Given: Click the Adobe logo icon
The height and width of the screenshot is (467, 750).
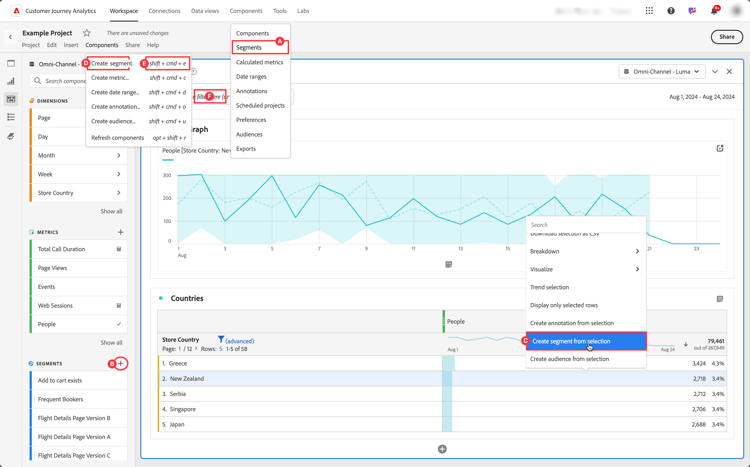Looking at the screenshot, I should 17,11.
